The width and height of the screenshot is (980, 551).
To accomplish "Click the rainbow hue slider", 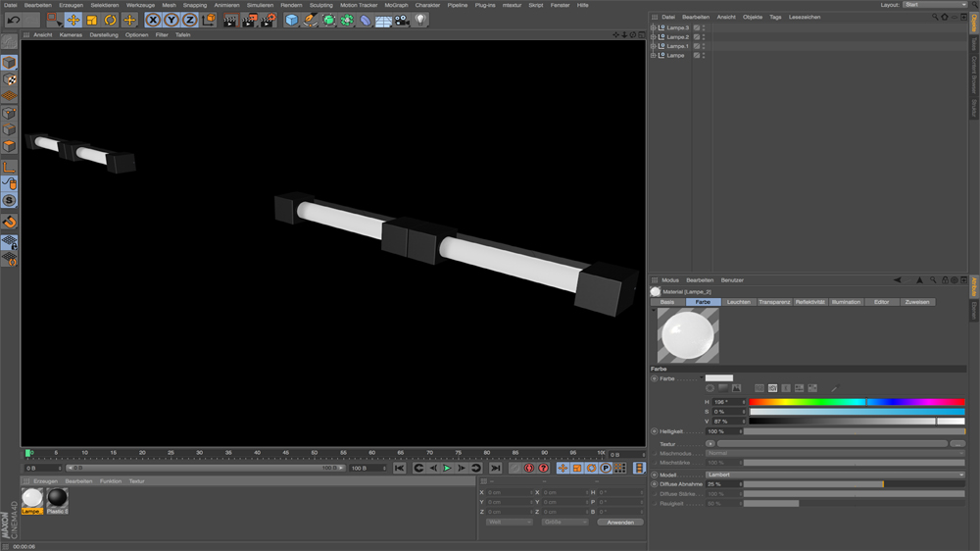I will pos(857,402).
